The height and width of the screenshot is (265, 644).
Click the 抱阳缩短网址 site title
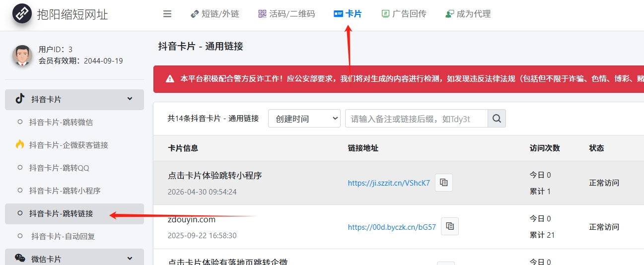tap(72, 14)
